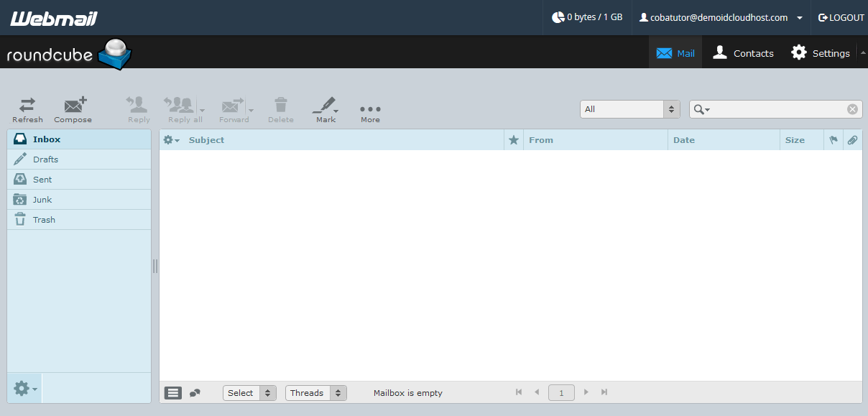Click the LOGOUT button
Image resolution: width=868 pixels, height=416 pixels.
pos(841,17)
